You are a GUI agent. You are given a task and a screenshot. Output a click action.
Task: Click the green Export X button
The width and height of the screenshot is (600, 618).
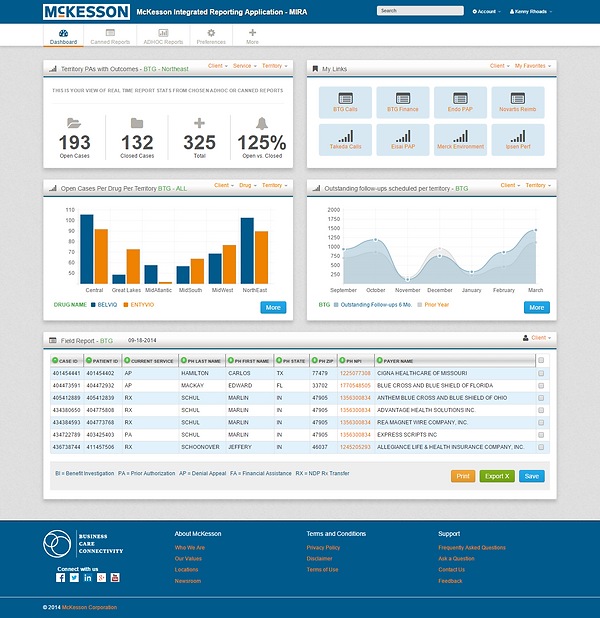[497, 476]
